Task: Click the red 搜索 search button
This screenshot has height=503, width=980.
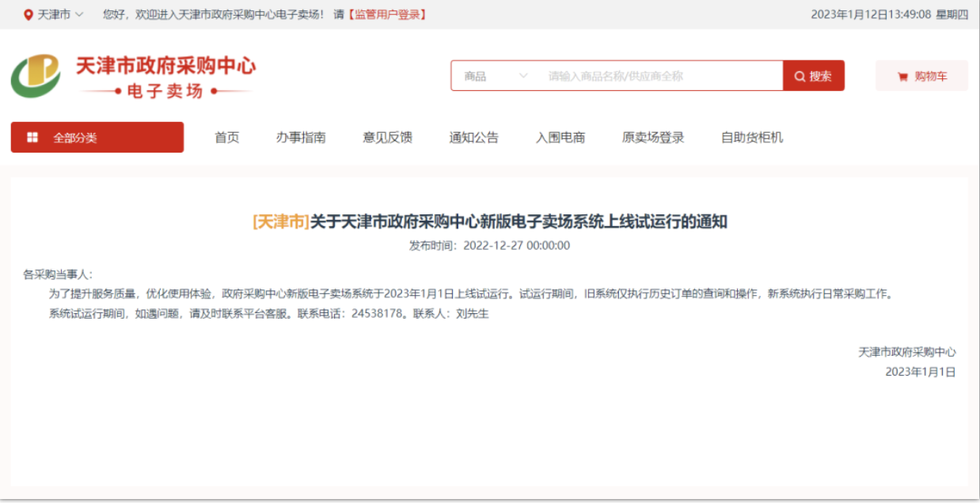Action: 814,76
